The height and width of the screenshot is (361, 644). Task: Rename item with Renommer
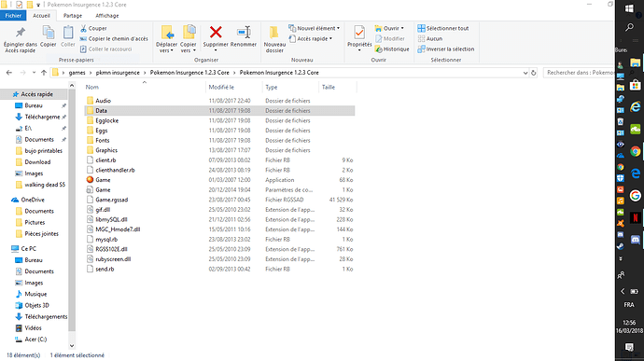[244, 37]
